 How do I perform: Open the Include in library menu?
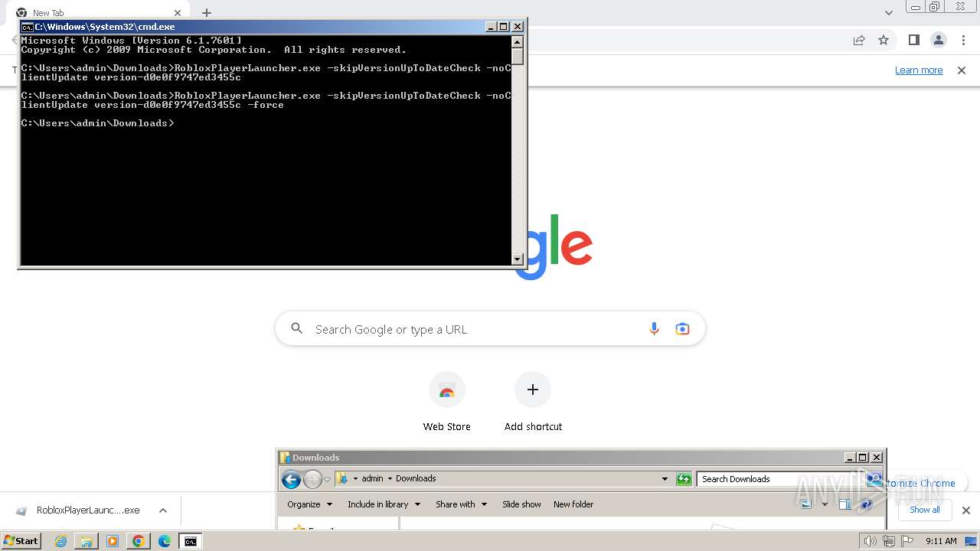tap(384, 504)
